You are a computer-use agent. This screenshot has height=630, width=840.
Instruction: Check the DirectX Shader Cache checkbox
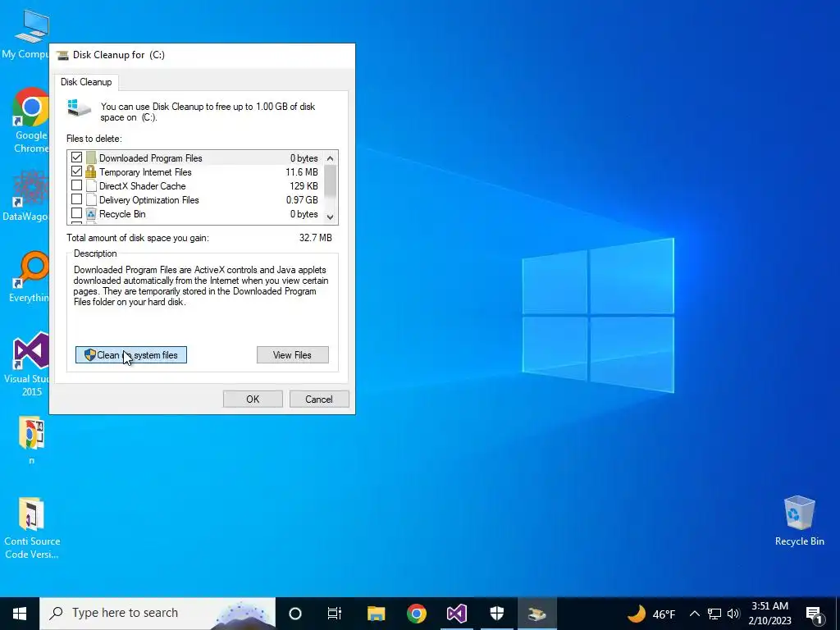76,185
